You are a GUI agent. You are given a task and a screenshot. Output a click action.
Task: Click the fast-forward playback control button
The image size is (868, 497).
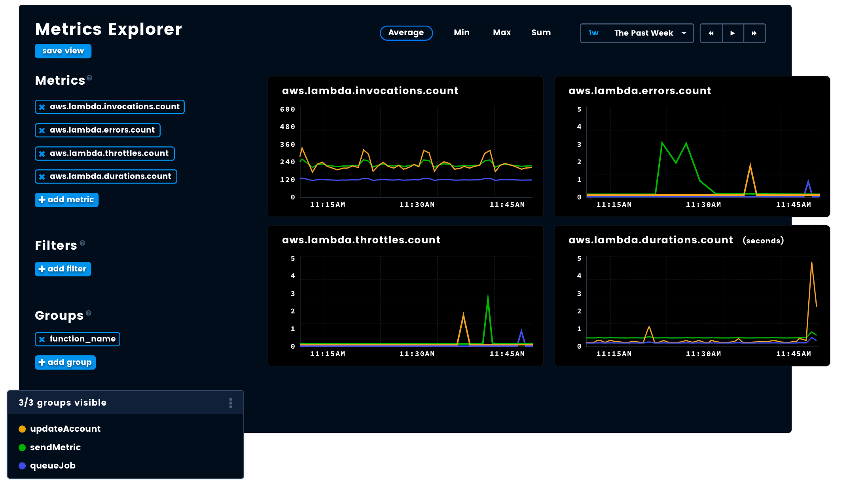point(754,33)
